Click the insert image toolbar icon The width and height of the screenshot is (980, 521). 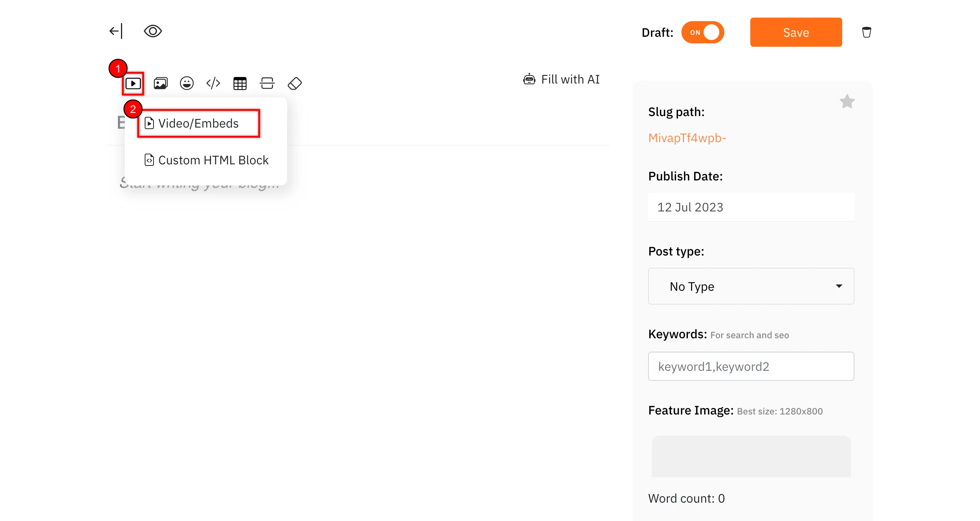(x=160, y=83)
